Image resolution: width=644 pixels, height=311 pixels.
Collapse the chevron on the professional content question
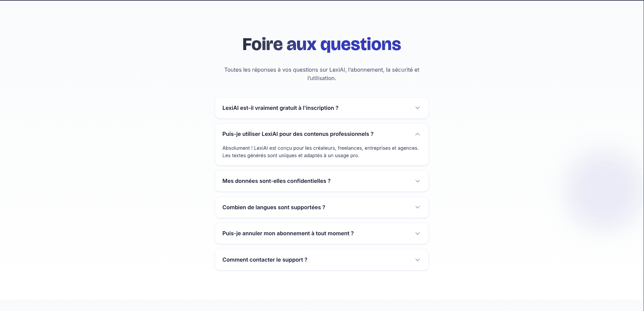pyautogui.click(x=418, y=134)
